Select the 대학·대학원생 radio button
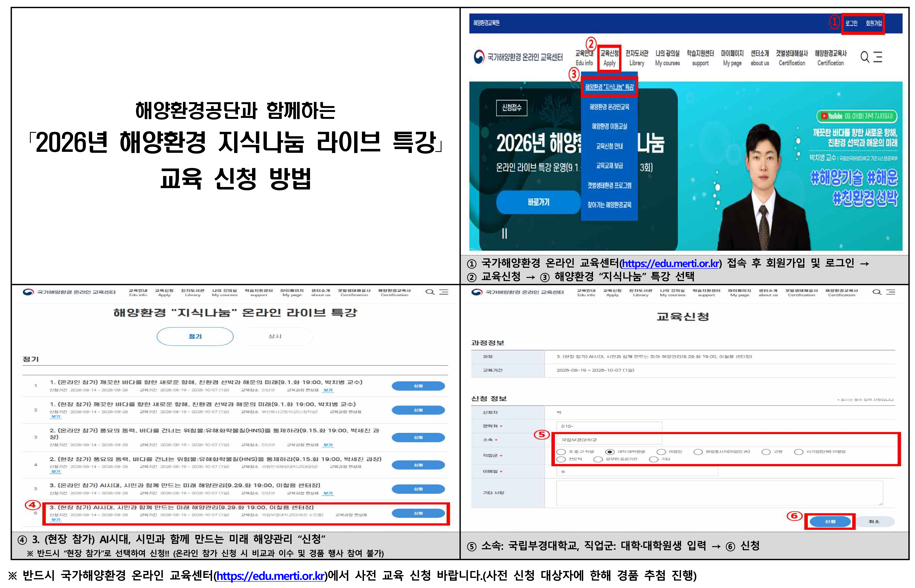The height and width of the screenshot is (588, 915). [x=610, y=452]
